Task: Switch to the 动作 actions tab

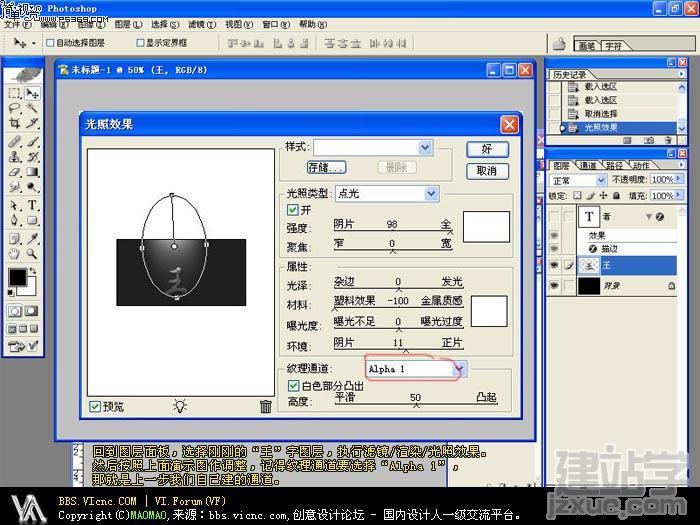Action: 642,166
